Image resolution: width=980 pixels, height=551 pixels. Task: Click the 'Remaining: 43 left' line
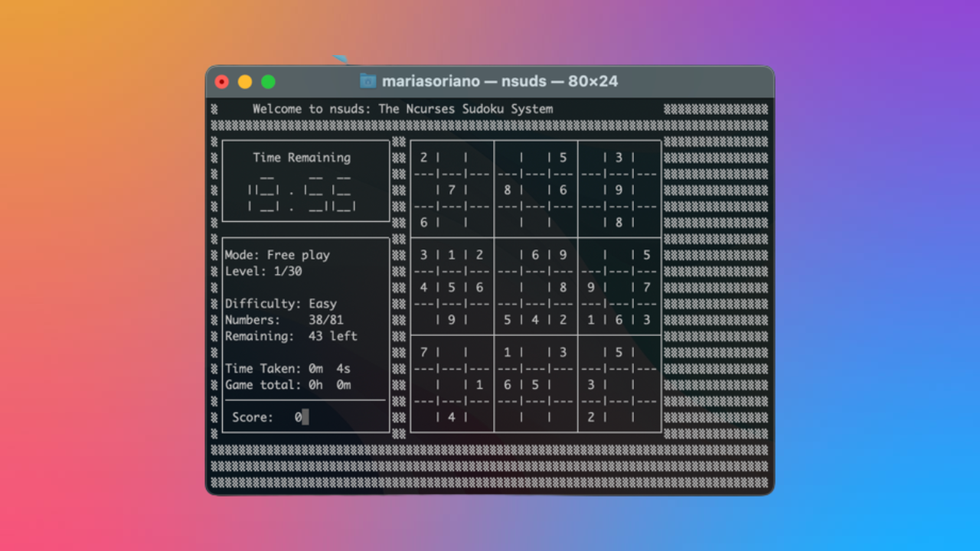291,336
